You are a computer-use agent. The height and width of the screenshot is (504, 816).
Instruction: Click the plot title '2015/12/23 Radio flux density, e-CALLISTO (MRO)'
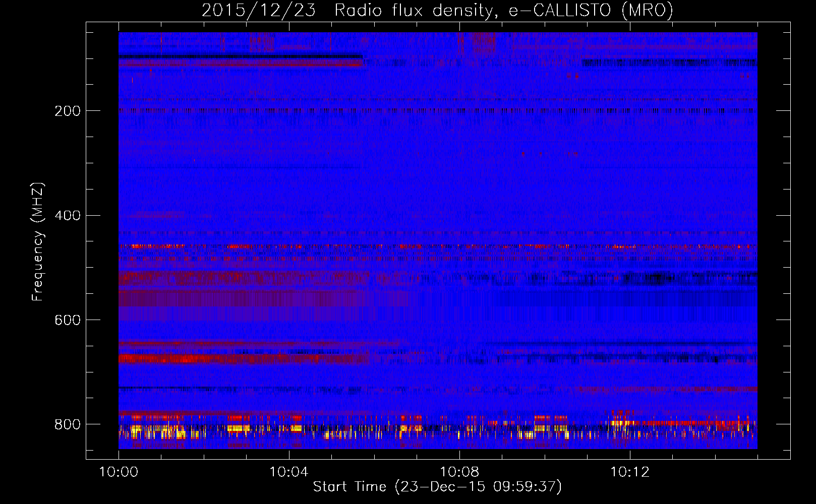(437, 11)
